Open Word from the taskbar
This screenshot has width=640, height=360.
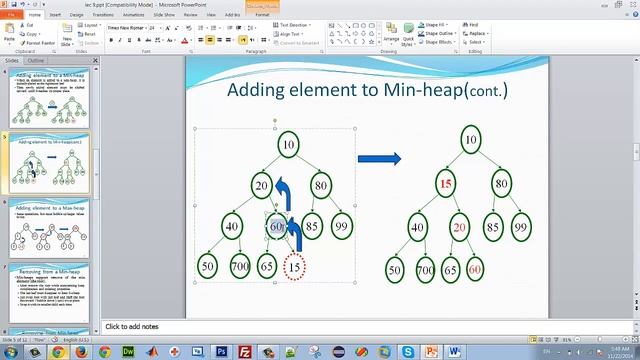pos(454,351)
